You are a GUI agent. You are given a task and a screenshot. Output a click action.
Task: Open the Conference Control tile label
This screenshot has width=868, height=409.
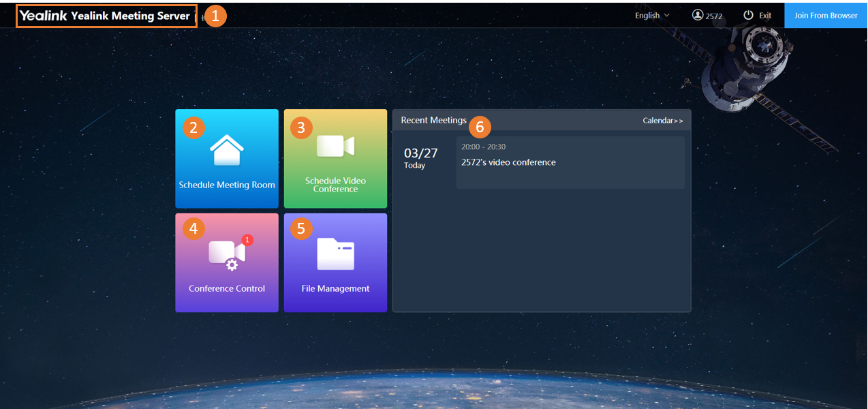[227, 288]
